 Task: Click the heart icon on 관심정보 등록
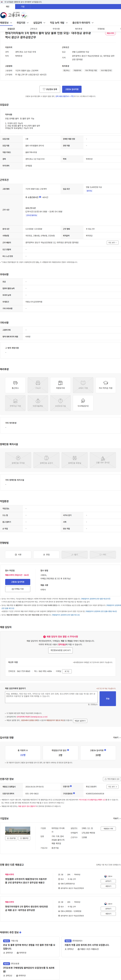pyautogui.click(x=44, y=89)
